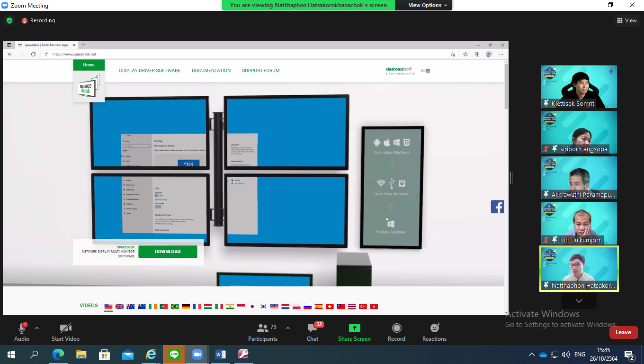The width and height of the screenshot is (644, 364).
Task: Open ENG input language indicator
Action: click(580, 355)
